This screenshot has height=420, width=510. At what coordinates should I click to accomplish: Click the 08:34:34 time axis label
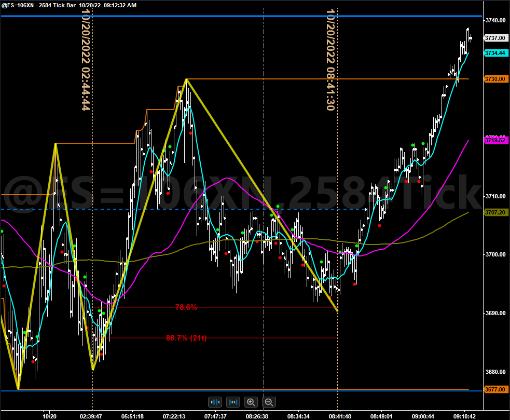coord(298,416)
